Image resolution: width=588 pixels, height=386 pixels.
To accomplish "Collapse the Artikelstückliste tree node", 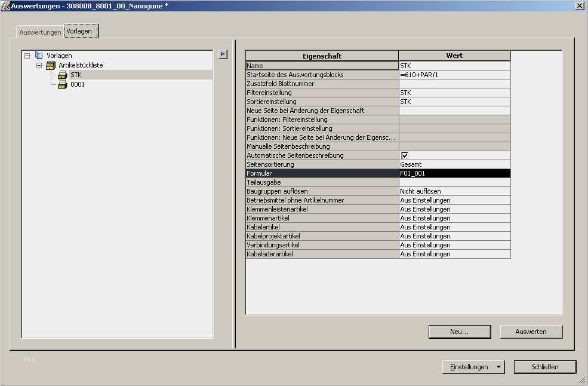I will click(39, 65).
